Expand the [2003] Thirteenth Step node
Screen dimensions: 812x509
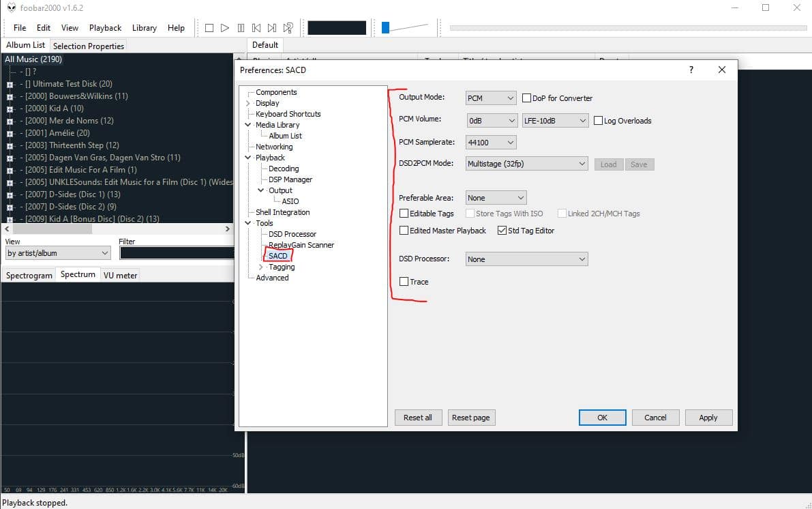[x=10, y=146]
